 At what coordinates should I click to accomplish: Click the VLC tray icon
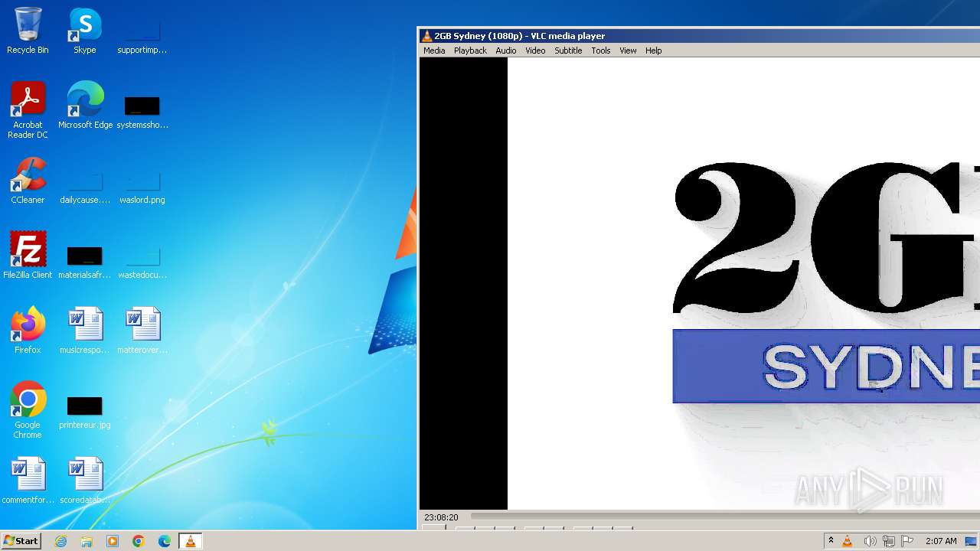click(848, 541)
